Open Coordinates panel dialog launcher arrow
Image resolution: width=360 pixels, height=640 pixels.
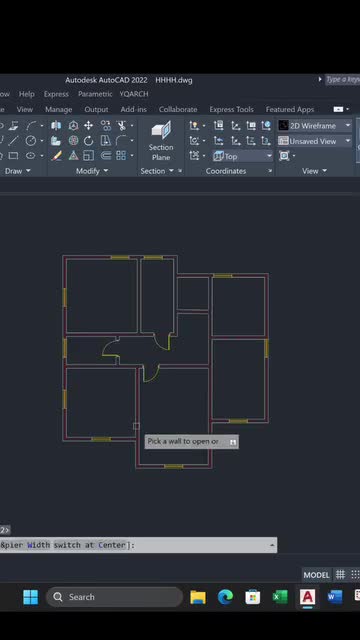tap(270, 171)
